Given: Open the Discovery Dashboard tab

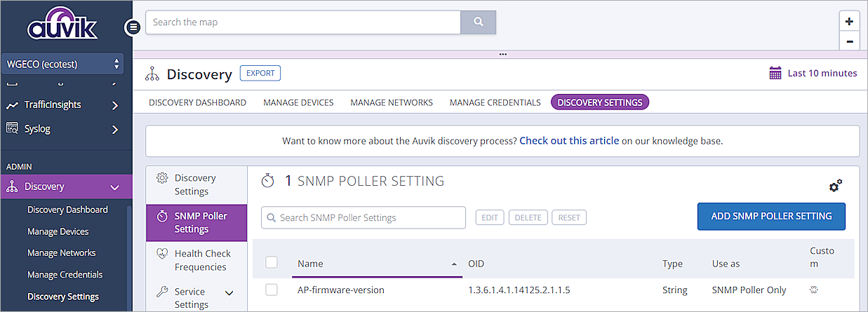Looking at the screenshot, I should (x=197, y=102).
